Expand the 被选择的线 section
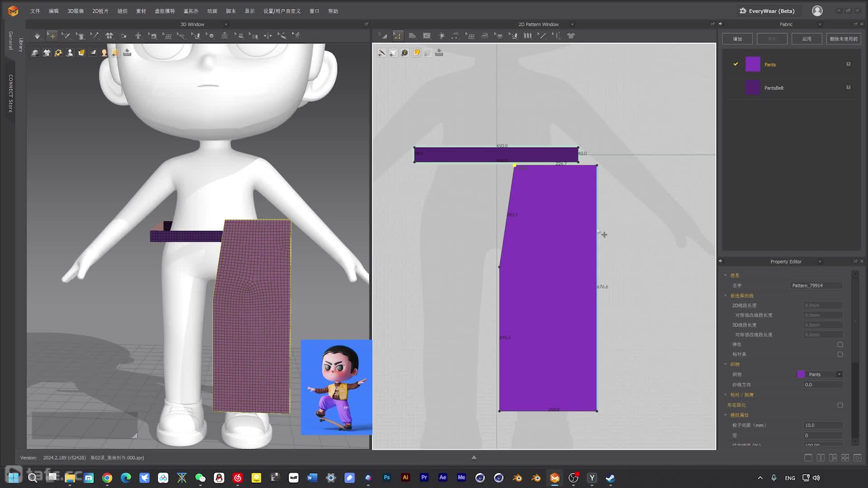Screen dimensions: 868x488 click(726, 296)
